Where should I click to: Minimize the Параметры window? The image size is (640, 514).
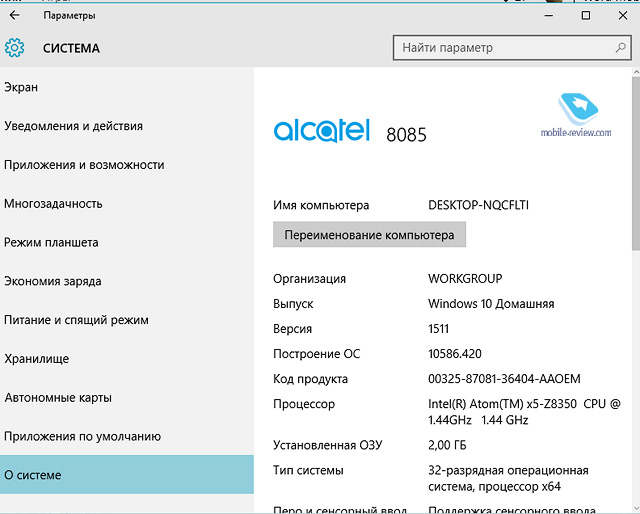[x=549, y=16]
